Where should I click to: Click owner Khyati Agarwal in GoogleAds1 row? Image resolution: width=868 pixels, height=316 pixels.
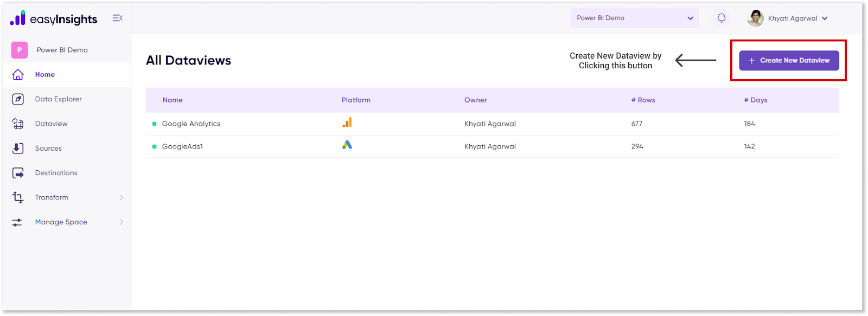490,146
